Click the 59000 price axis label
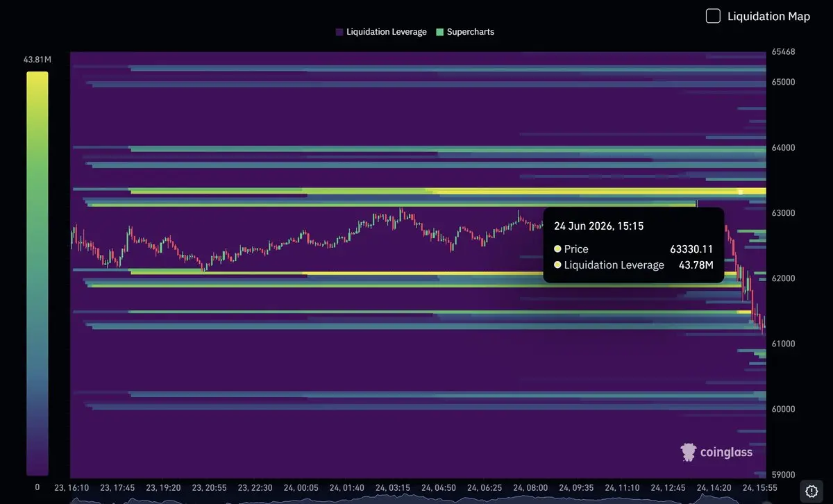 (x=783, y=475)
